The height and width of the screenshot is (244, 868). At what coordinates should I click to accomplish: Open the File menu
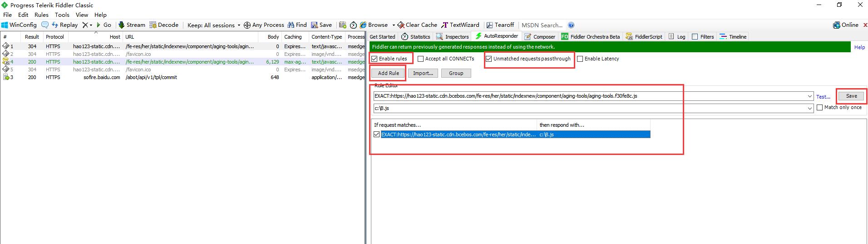tap(8, 15)
